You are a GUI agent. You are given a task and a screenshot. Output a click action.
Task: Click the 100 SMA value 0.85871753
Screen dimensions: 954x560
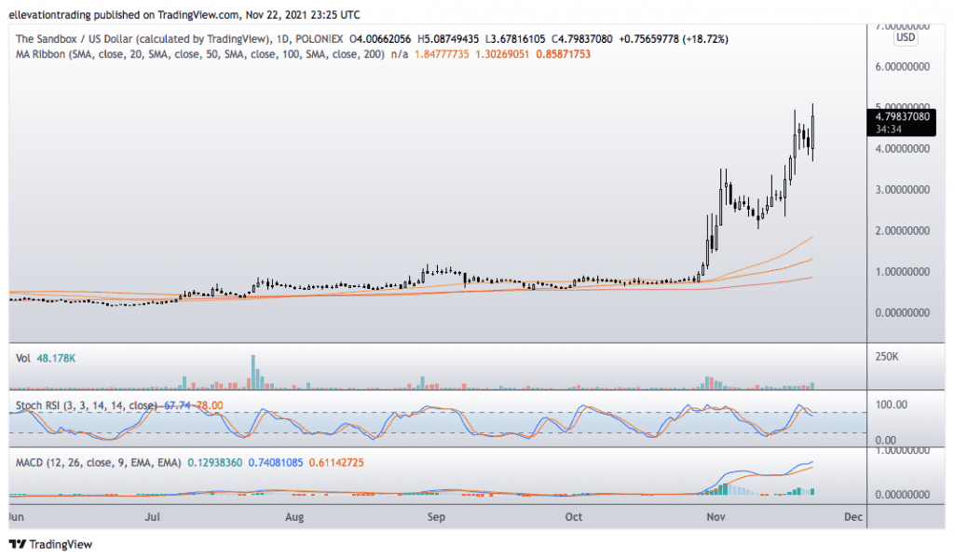(x=564, y=54)
